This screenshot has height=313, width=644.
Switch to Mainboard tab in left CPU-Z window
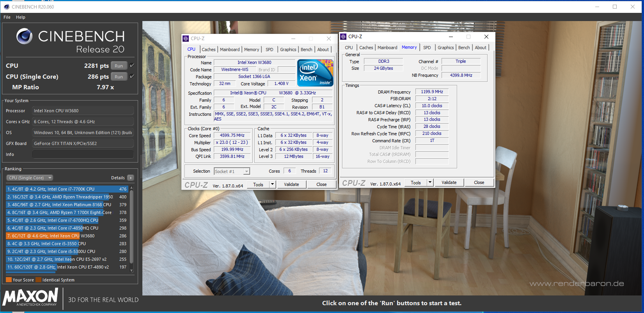point(230,50)
